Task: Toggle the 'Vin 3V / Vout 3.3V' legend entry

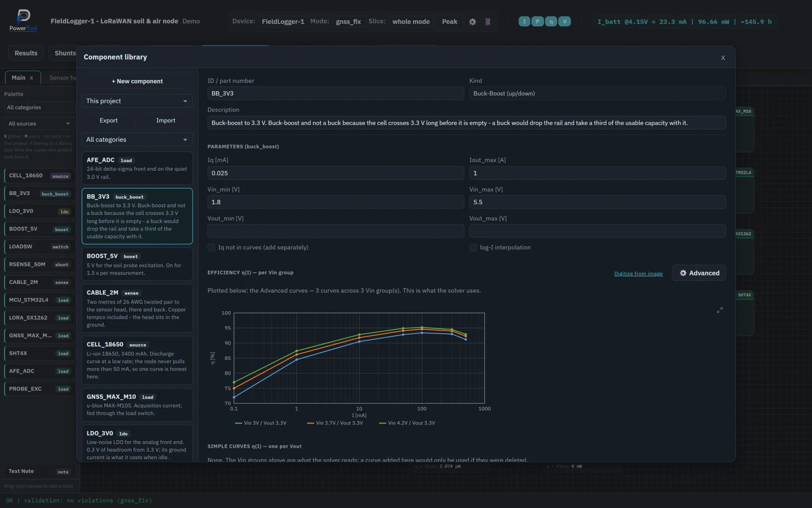Action: [261, 423]
